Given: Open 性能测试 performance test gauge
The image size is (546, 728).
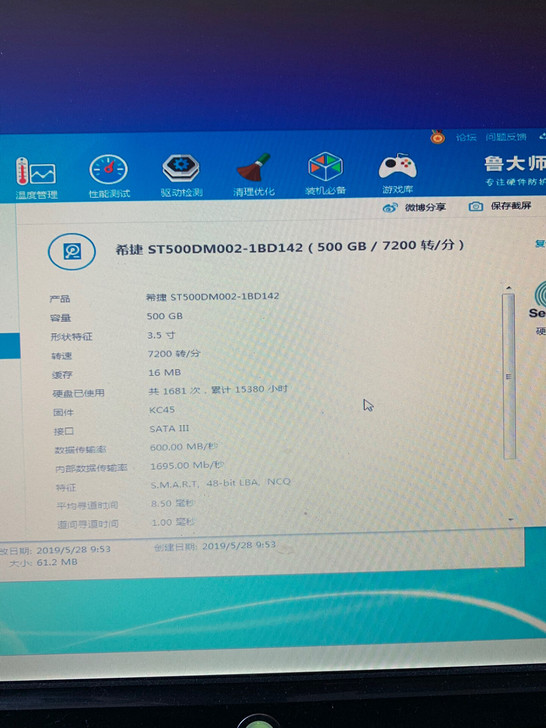Looking at the screenshot, I should [x=109, y=177].
